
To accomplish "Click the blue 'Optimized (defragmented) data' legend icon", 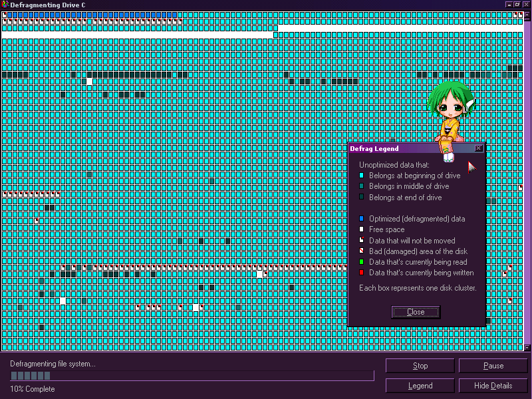I will pyautogui.click(x=361, y=219).
